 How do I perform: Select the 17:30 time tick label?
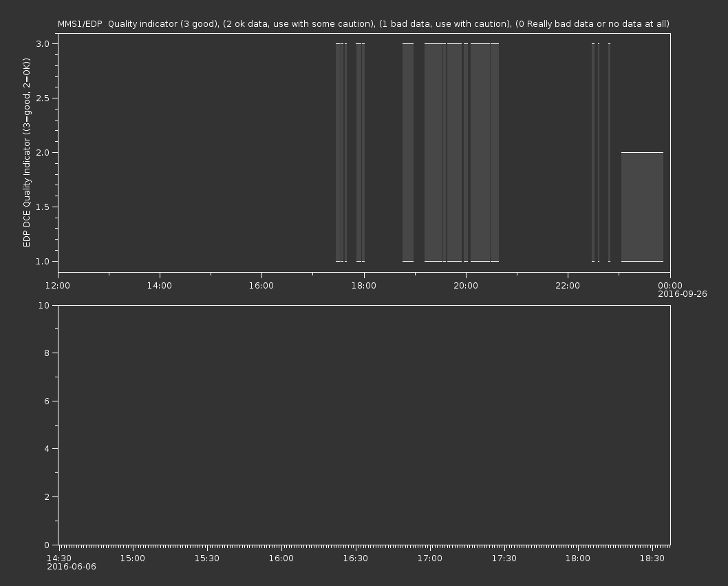point(504,558)
